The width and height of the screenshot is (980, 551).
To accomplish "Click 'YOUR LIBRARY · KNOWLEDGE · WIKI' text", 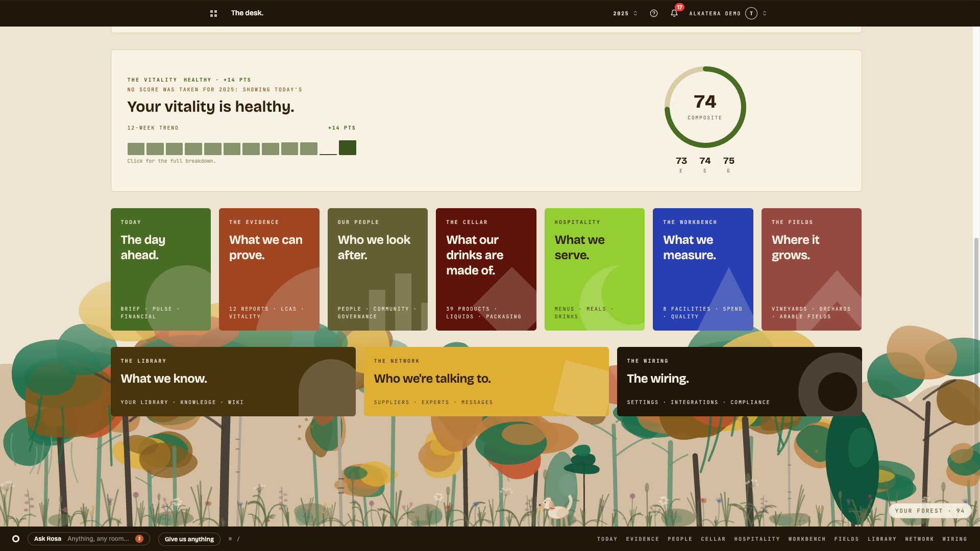I will pos(182,403).
